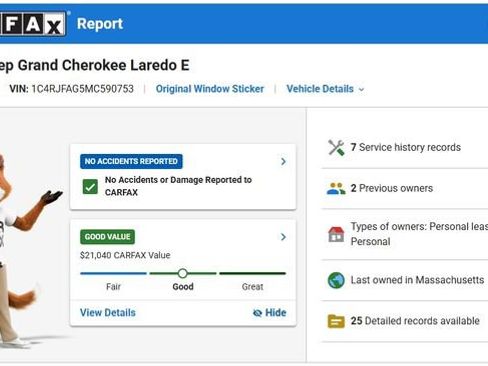Click the value slider circle at Good

pos(182,273)
